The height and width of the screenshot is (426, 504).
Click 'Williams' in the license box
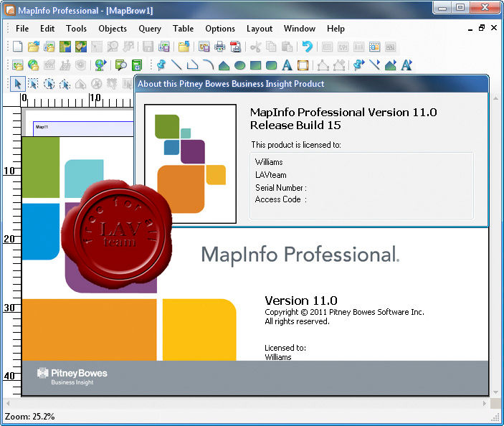269,162
